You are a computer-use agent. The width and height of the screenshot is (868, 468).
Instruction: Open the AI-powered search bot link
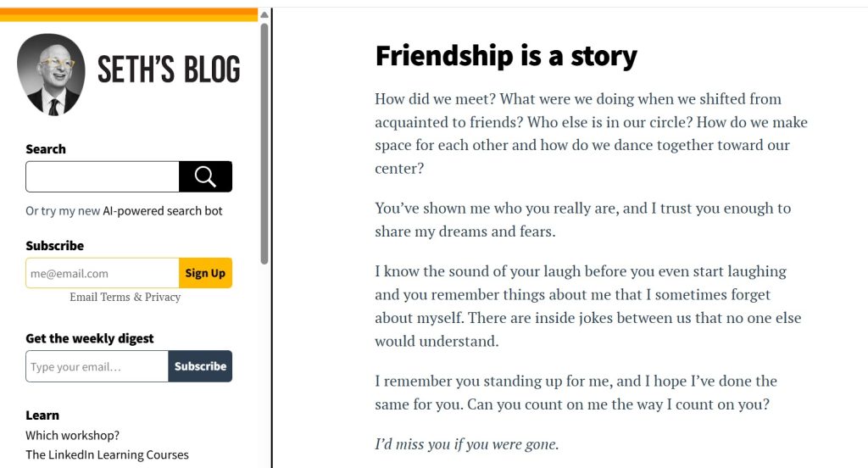[163, 211]
